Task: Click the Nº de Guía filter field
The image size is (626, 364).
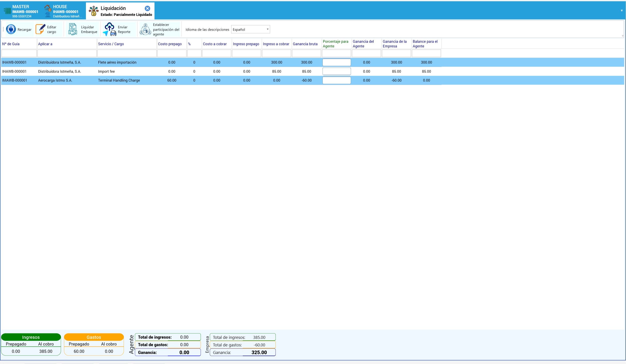Action: pyautogui.click(x=19, y=53)
